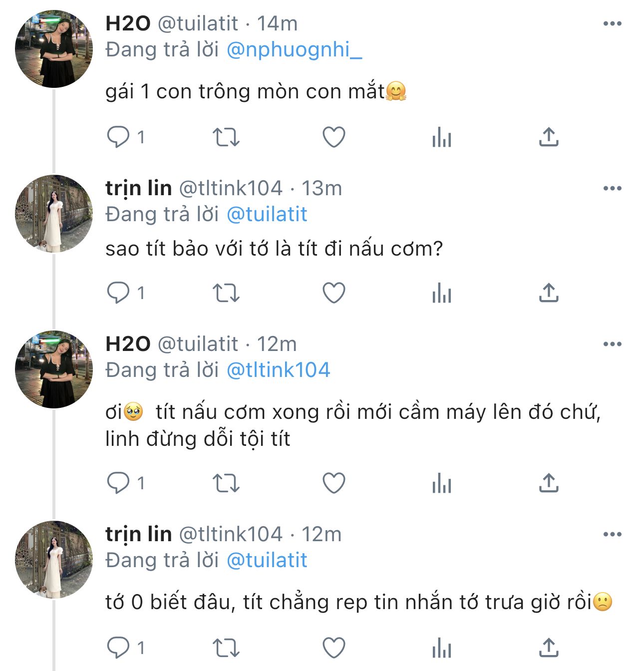Image resolution: width=644 pixels, height=671 pixels.
Task: View analytics of H2O's 12m tweet
Action: [x=442, y=483]
